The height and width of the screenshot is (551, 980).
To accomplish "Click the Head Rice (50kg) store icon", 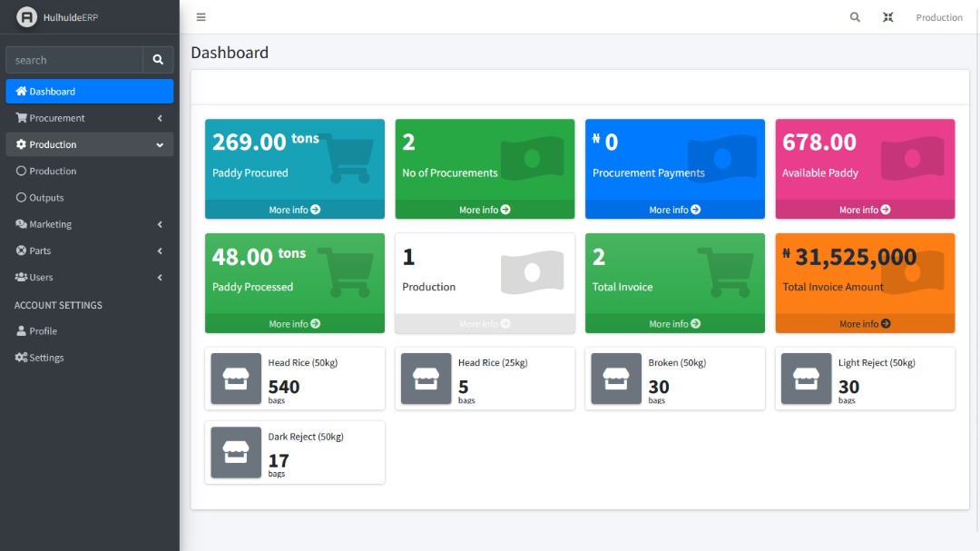I will (236, 379).
